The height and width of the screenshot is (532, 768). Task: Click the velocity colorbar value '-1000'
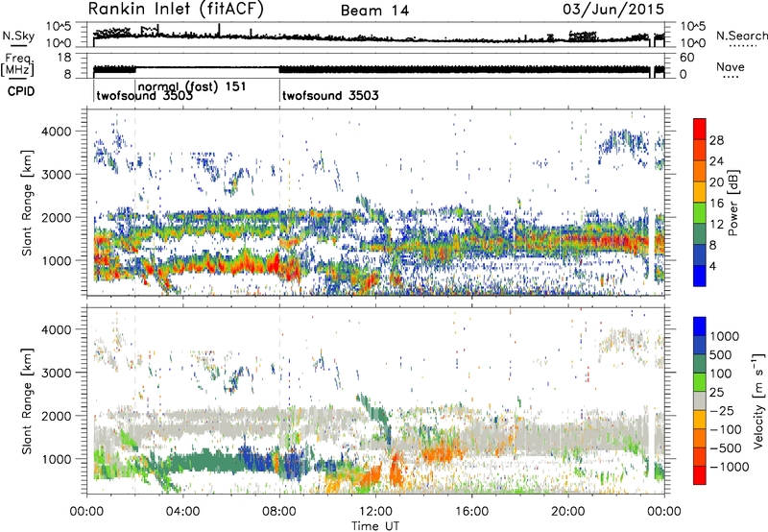click(x=729, y=467)
